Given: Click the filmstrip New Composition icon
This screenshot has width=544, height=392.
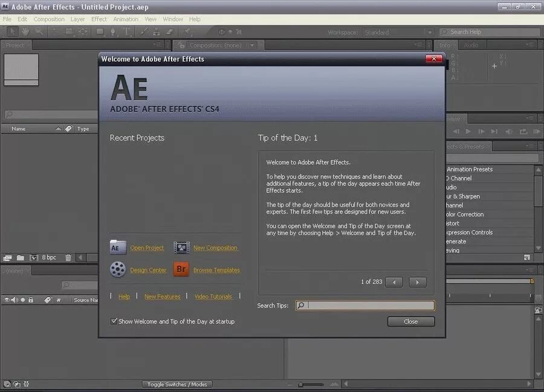Looking at the screenshot, I should 181,248.
